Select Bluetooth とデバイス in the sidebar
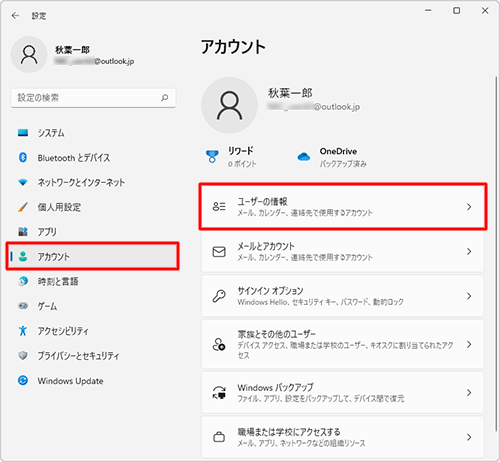The image size is (500, 462). point(93,157)
